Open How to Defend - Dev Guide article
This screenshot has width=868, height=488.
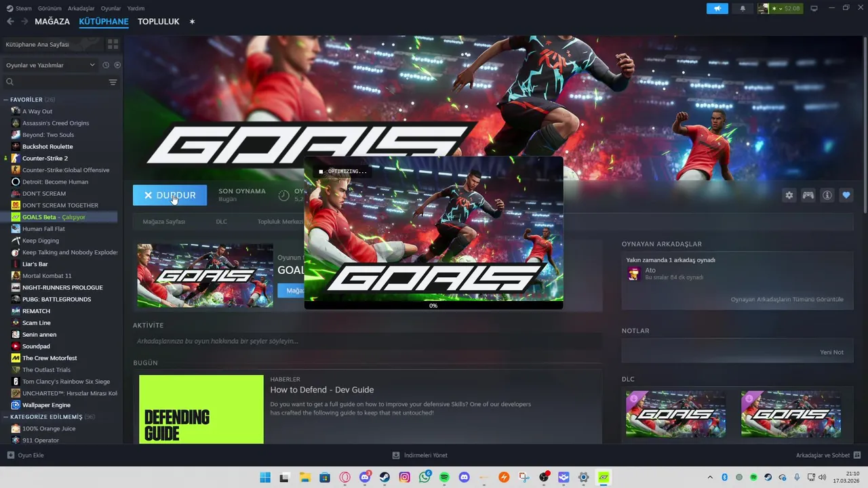coord(322,390)
